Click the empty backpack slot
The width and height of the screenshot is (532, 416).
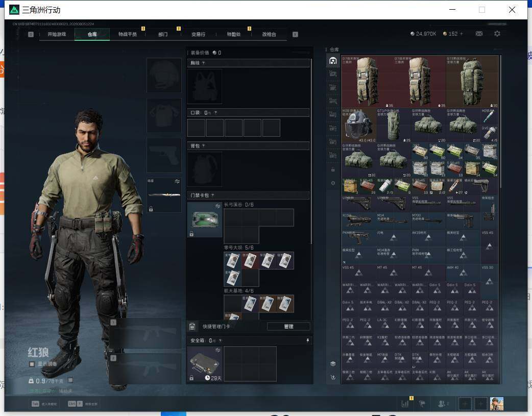(205, 169)
